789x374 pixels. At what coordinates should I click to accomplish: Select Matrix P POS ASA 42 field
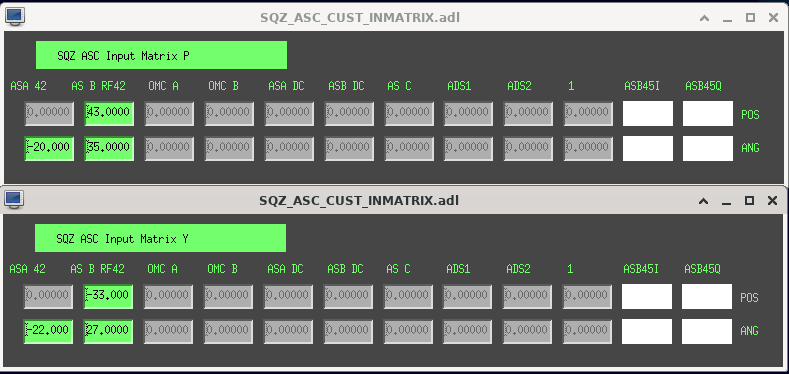[49, 114]
